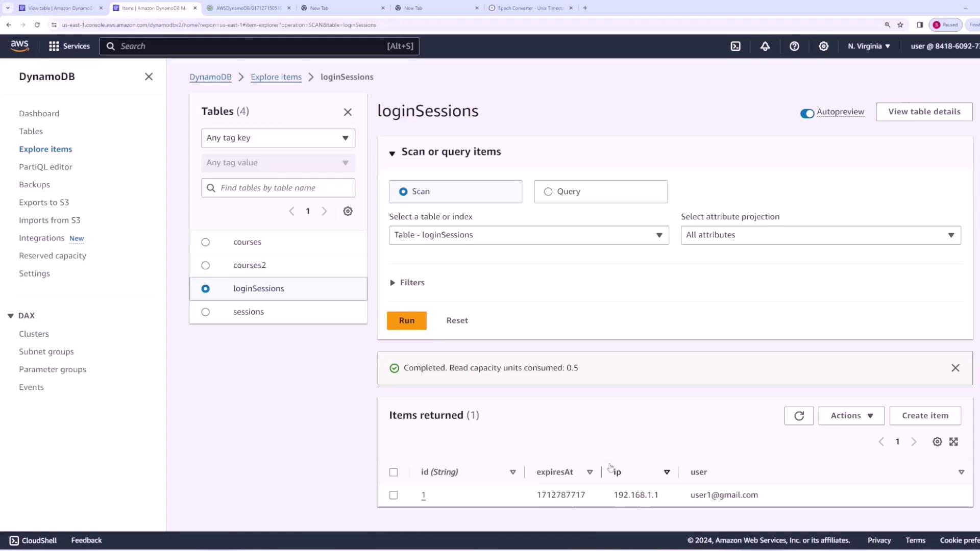The image size is (980, 551).
Task: Collapse the DAX navigation group
Action: 10,316
